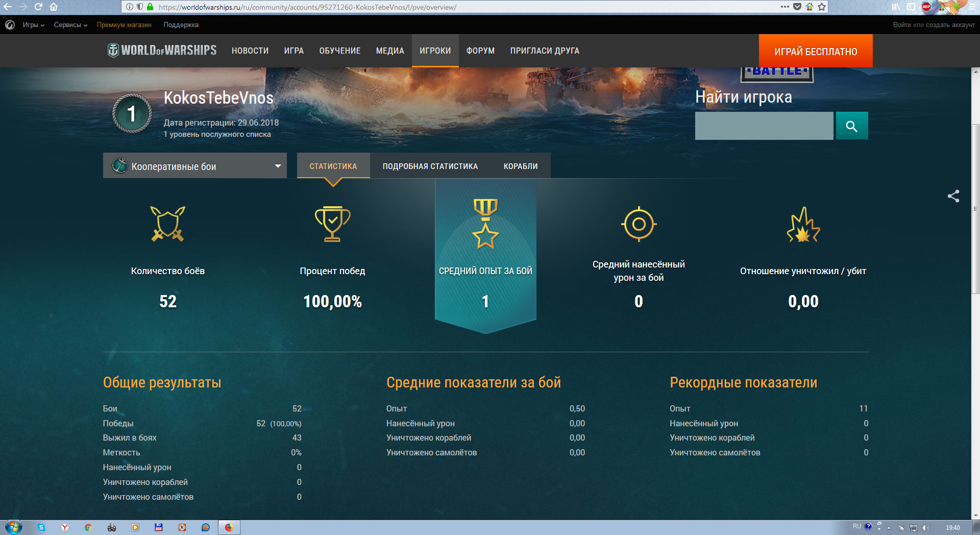This screenshot has width=980, height=535.
Task: Click the browser back arrow
Action: [8, 7]
